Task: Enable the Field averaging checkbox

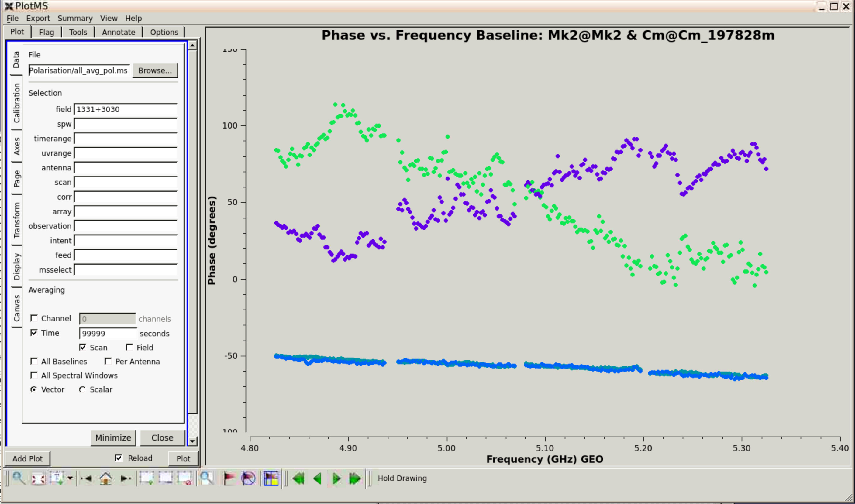Action: 129,348
